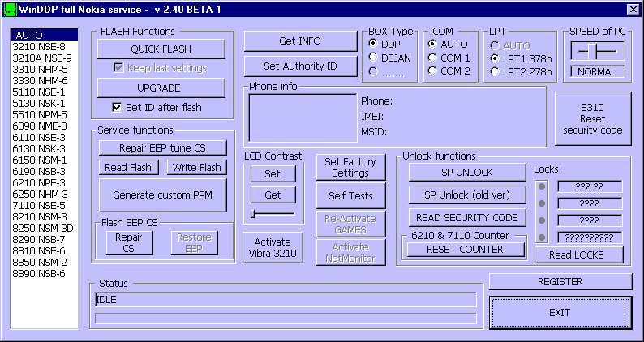Select 5510 NPM-5 model
This screenshot has width=644, height=342.
point(45,114)
